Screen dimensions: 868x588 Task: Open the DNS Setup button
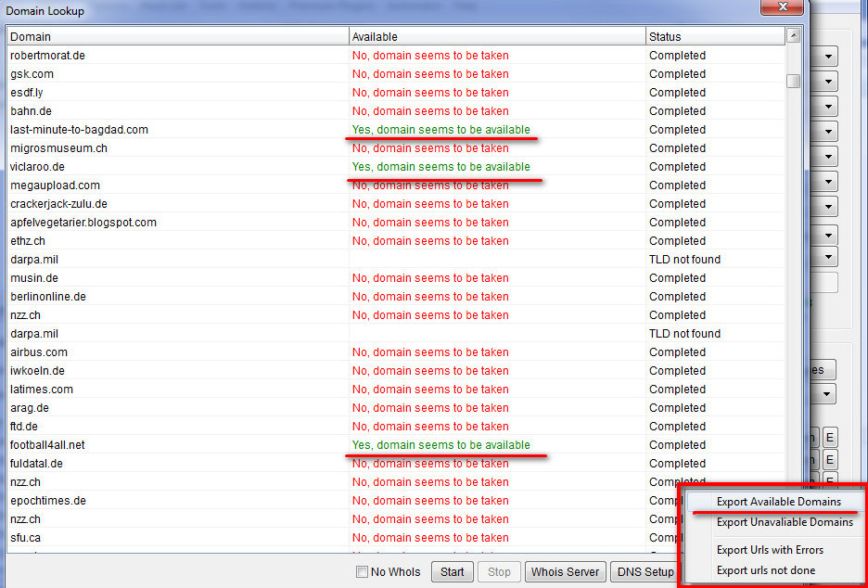[645, 572]
